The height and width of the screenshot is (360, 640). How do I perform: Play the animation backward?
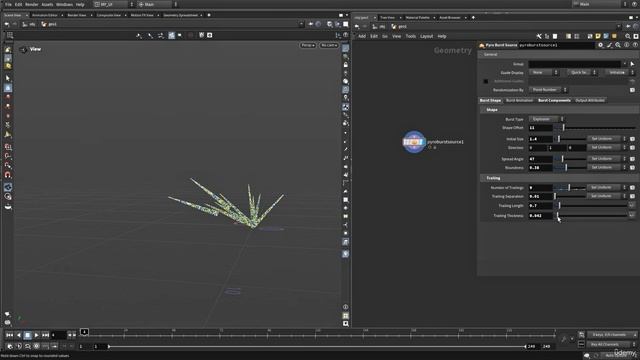tap(18, 335)
